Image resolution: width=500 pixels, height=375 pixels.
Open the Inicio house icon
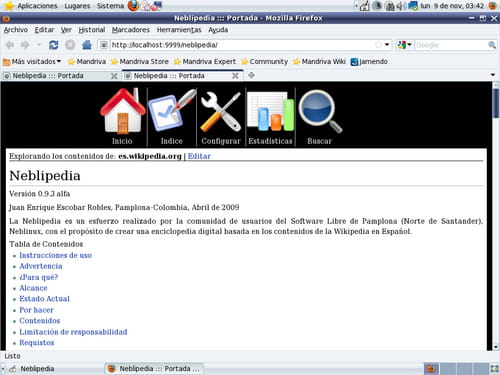point(122,112)
